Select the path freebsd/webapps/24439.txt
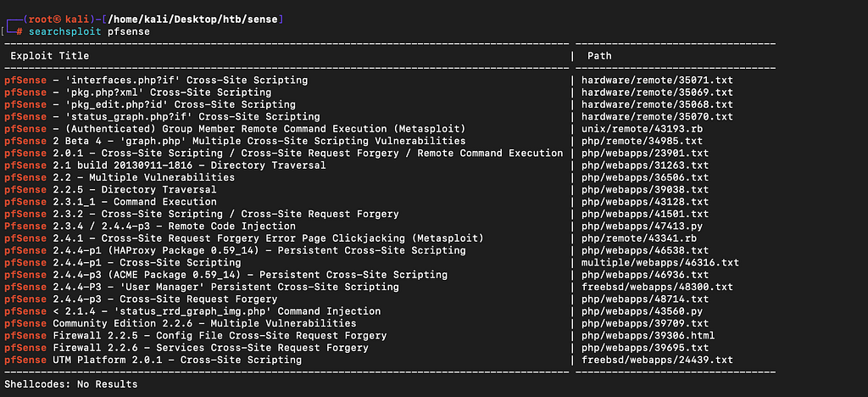 click(657, 361)
